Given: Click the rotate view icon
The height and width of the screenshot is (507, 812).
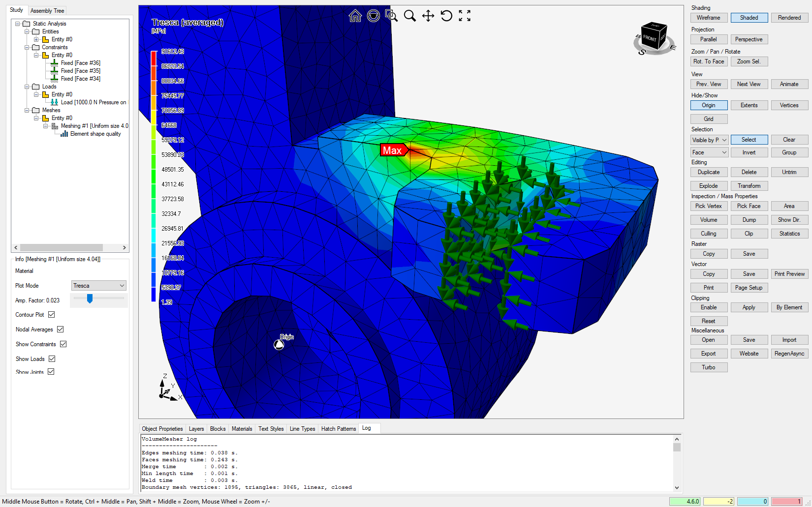Looking at the screenshot, I should tap(446, 16).
